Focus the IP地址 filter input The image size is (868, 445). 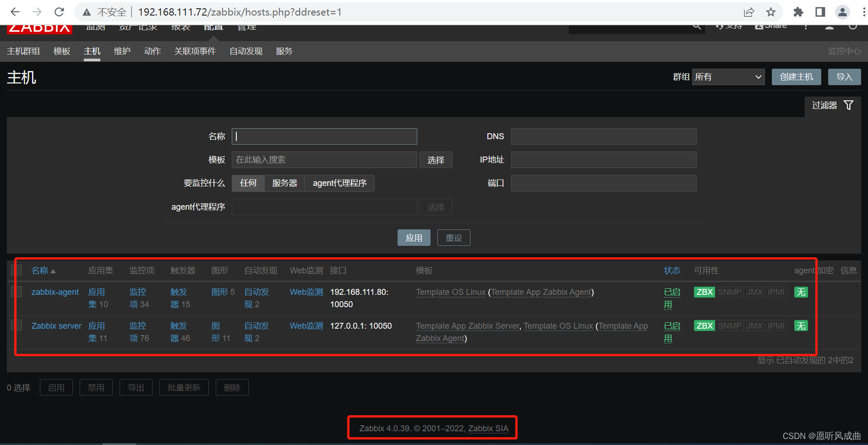pos(604,160)
